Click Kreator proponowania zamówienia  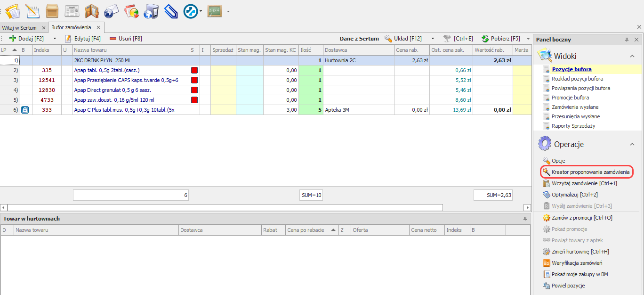point(590,172)
